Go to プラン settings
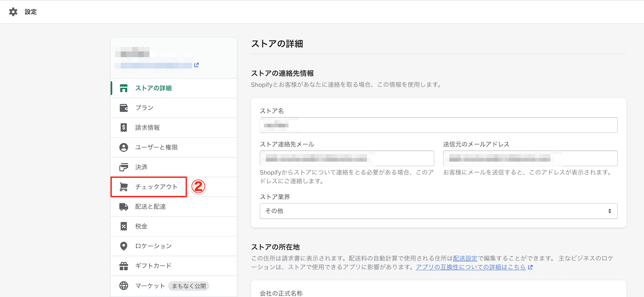Screen dimensions: 644x297 click(173, 108)
